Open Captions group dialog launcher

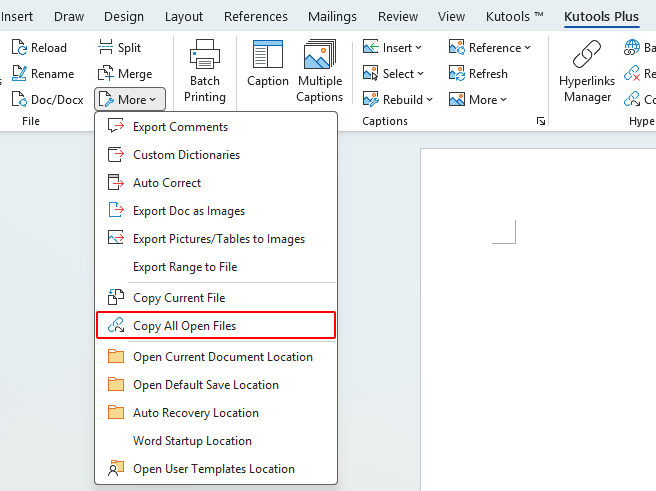tap(541, 121)
